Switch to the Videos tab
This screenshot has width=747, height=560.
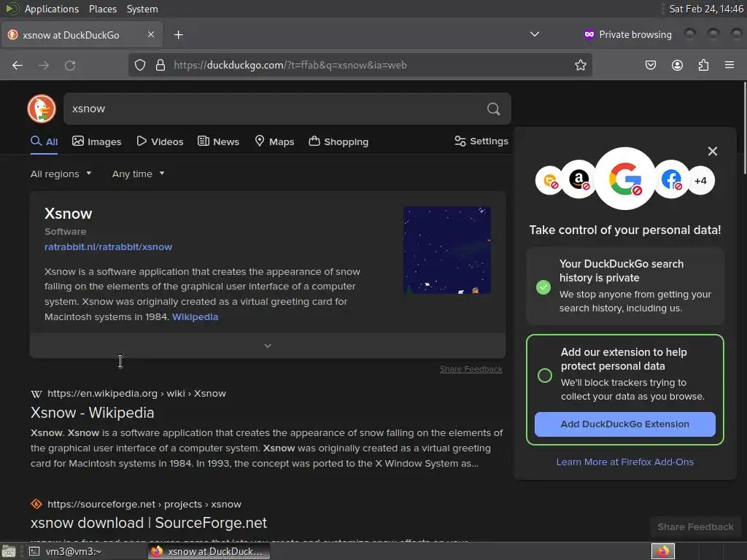160,141
